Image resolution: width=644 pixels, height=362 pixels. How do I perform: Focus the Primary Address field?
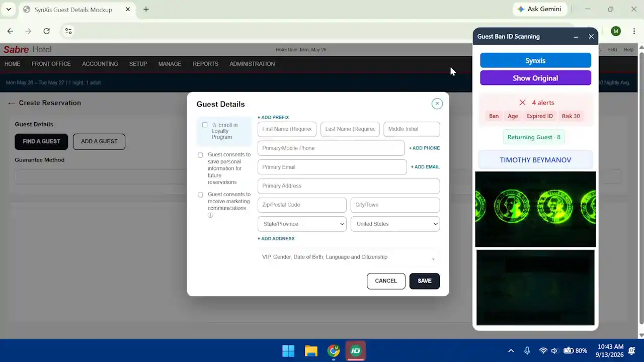click(349, 186)
